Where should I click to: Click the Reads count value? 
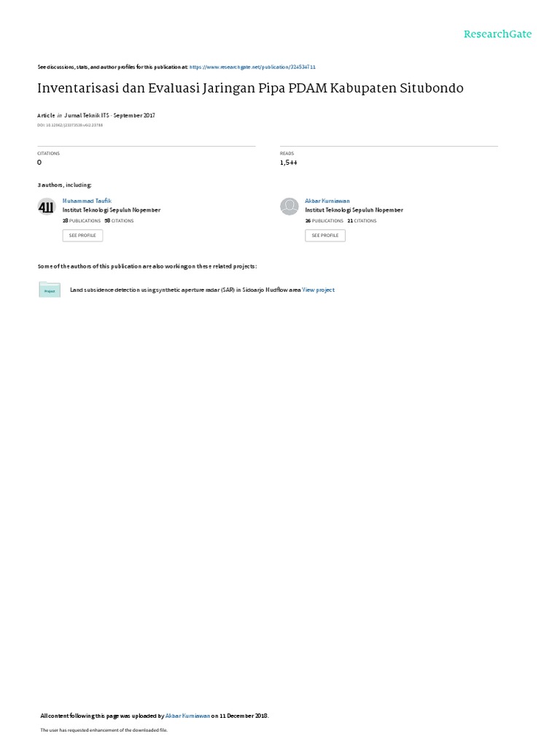pos(289,163)
